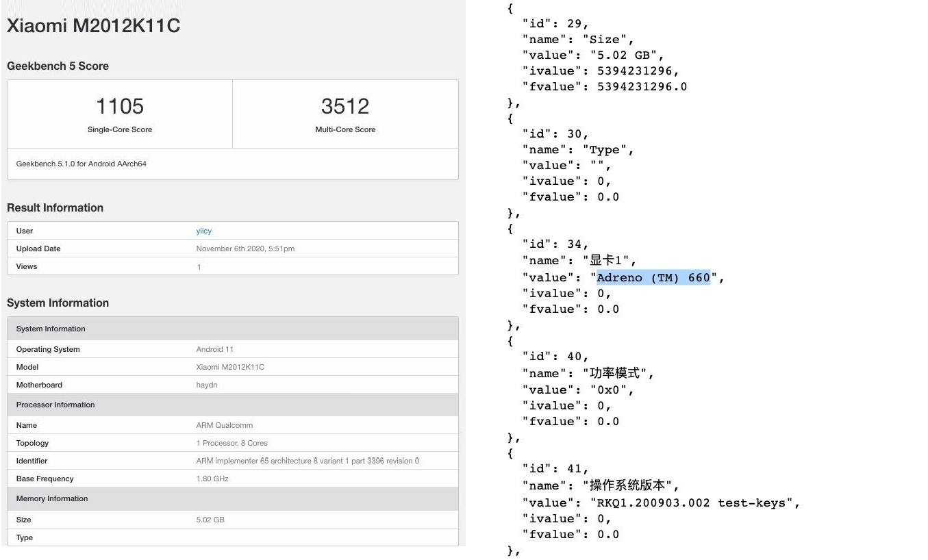Select JSON value RKQ1.200903.002 test-keys
Screen dimensions: 928x560
692,502
